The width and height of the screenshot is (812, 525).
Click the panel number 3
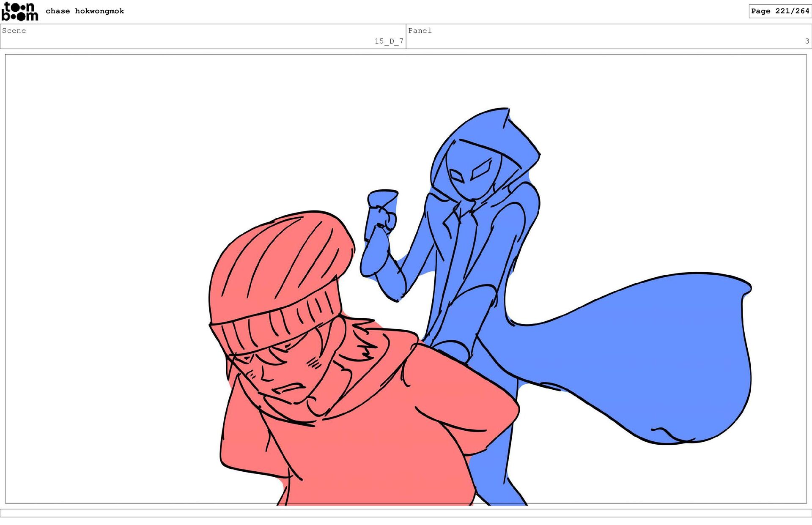pyautogui.click(x=807, y=41)
